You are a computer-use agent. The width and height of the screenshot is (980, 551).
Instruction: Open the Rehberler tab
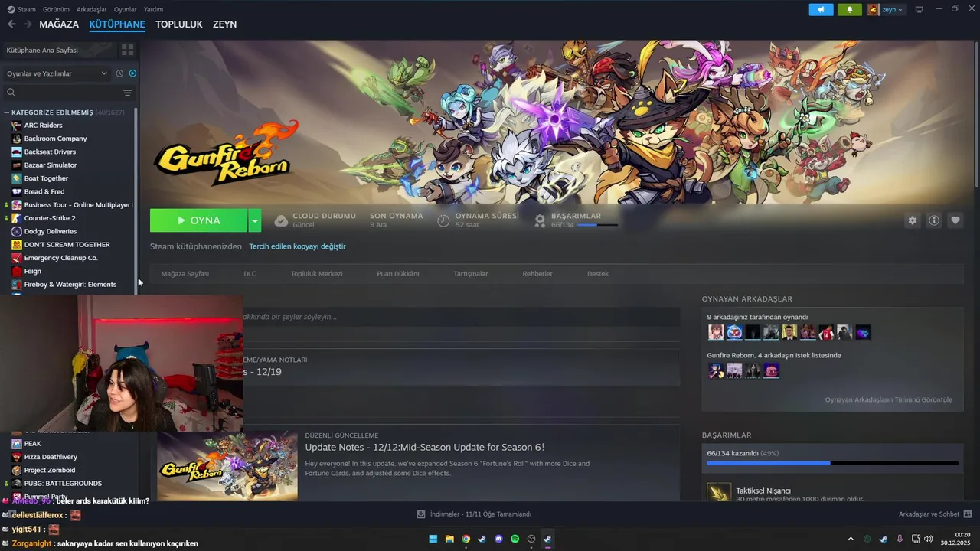tap(537, 274)
